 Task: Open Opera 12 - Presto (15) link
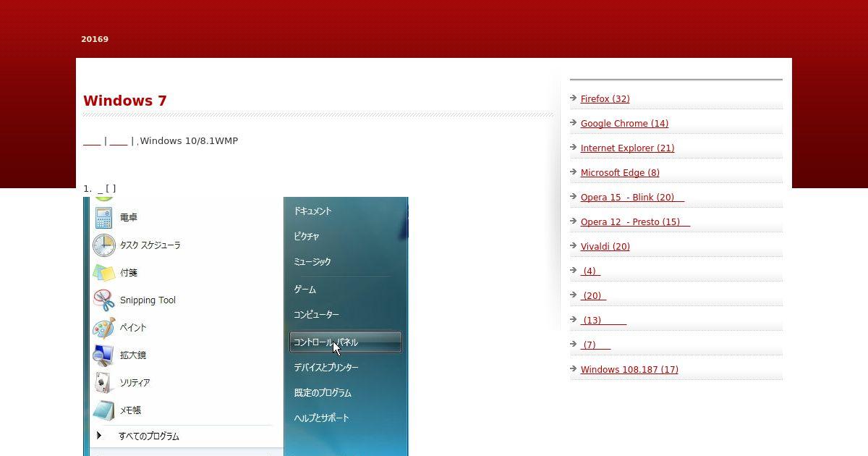635,222
